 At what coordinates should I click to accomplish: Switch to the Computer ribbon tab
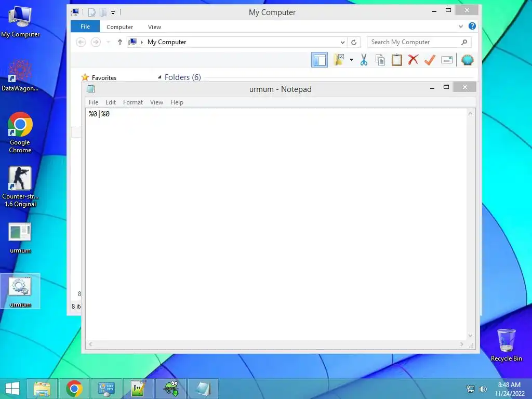click(120, 27)
